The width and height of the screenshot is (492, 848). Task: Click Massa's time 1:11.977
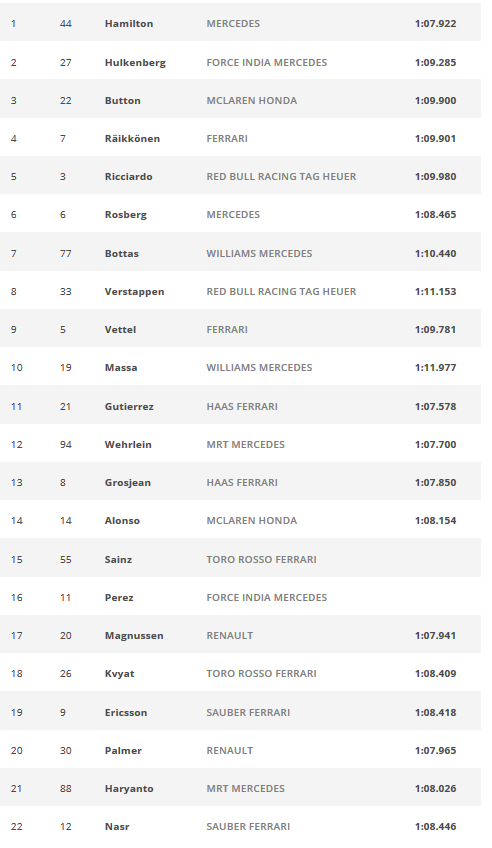pyautogui.click(x=435, y=368)
